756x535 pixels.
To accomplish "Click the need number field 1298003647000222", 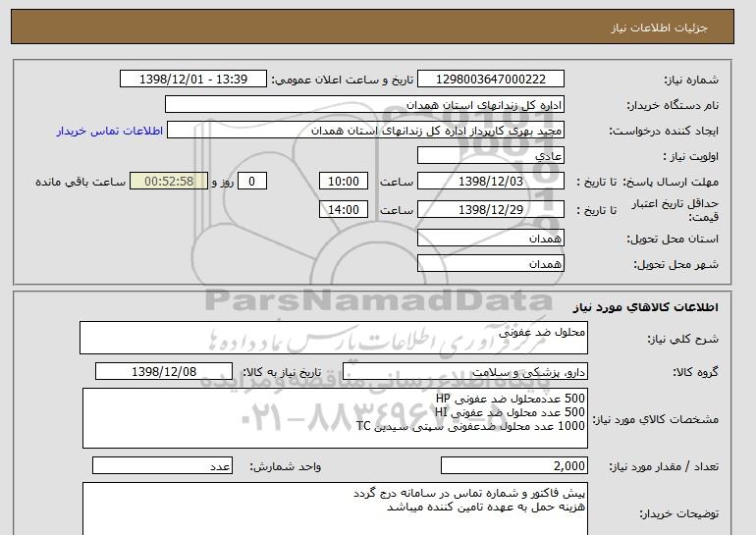I will pyautogui.click(x=490, y=80).
